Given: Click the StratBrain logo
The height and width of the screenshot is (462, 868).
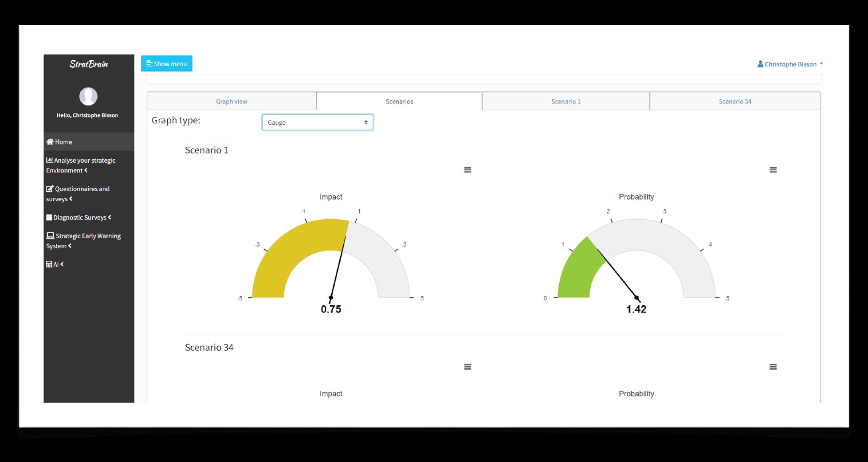Looking at the screenshot, I should coord(89,64).
